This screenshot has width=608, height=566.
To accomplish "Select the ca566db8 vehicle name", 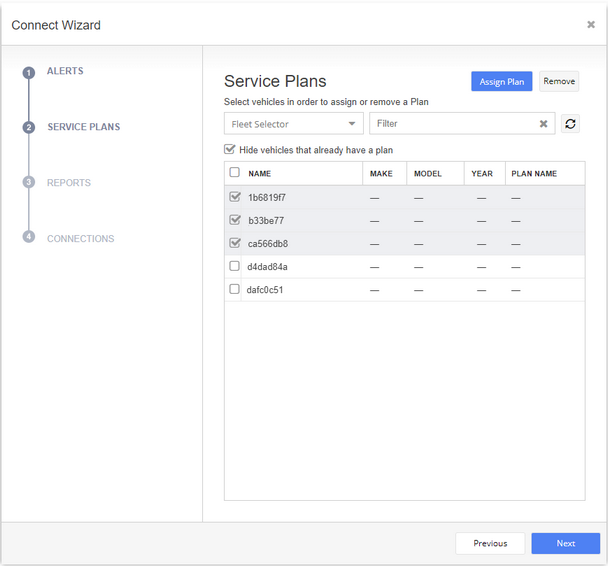I will 268,244.
